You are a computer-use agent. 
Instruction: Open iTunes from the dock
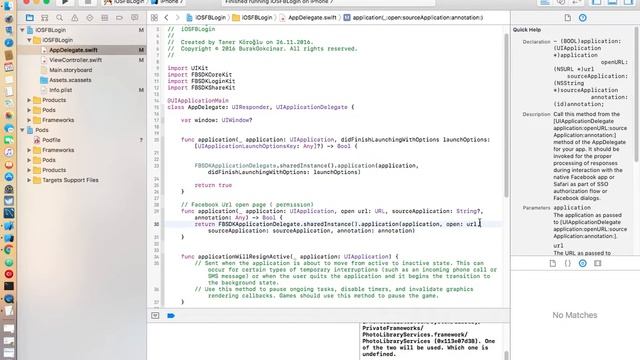pyautogui.click(x=8, y=152)
